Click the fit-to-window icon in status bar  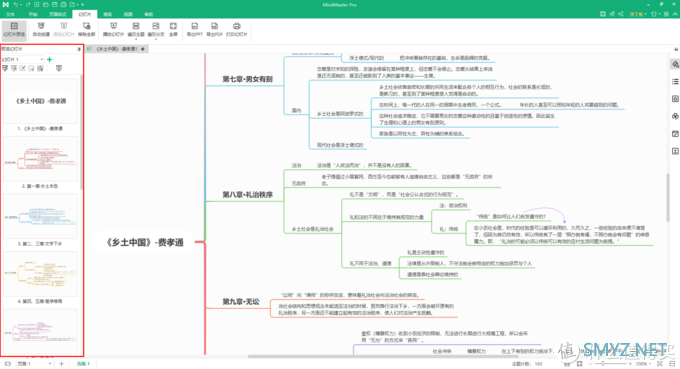coord(660,364)
